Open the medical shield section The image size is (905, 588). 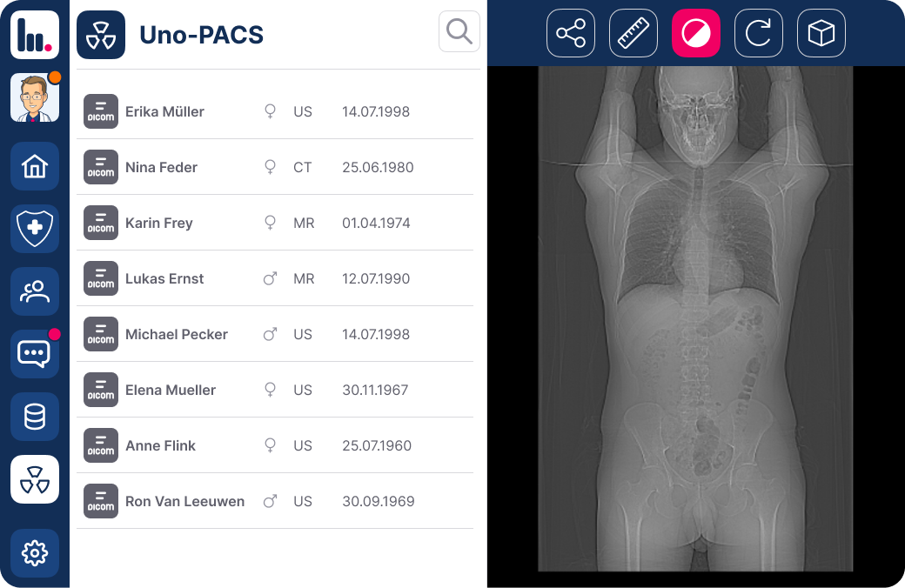[35, 229]
